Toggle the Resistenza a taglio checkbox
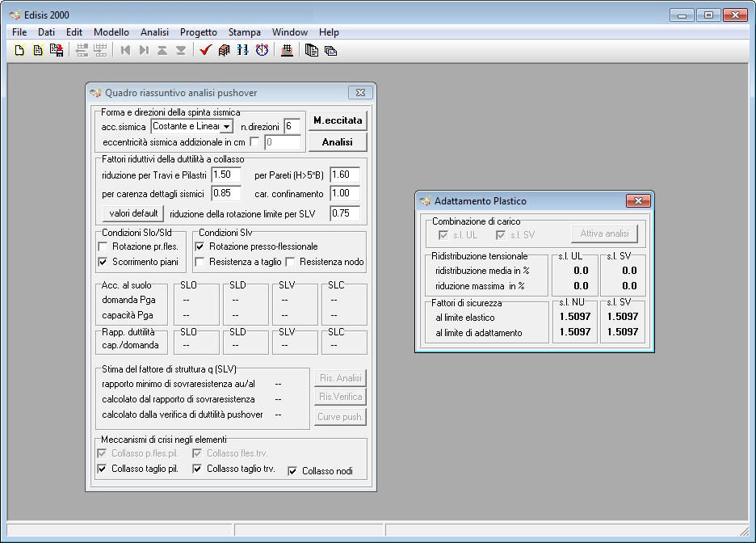 [x=199, y=262]
